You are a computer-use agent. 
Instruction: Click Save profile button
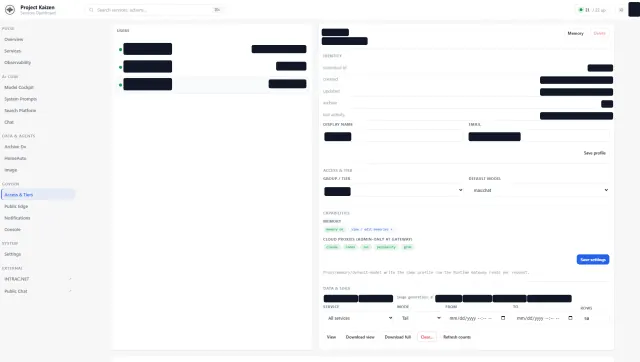595,153
